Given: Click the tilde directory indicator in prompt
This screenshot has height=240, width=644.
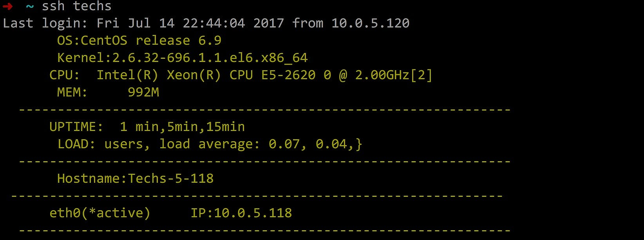Looking at the screenshot, I should [30, 7].
